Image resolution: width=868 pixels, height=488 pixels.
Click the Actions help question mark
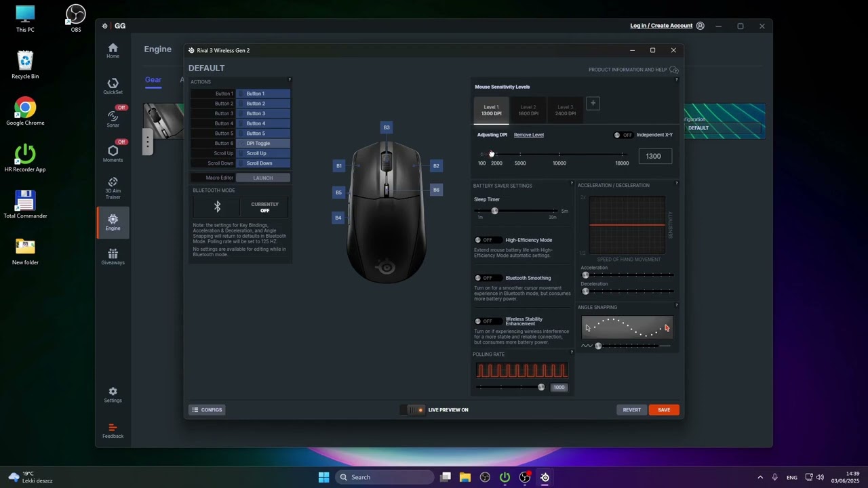290,80
